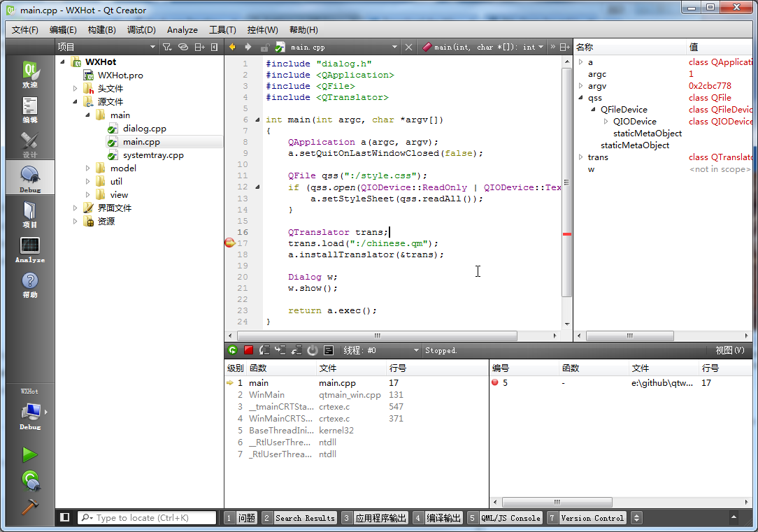Image resolution: width=758 pixels, height=532 pixels.
Task: Expand the 头文件 headers folder
Action: coord(75,88)
